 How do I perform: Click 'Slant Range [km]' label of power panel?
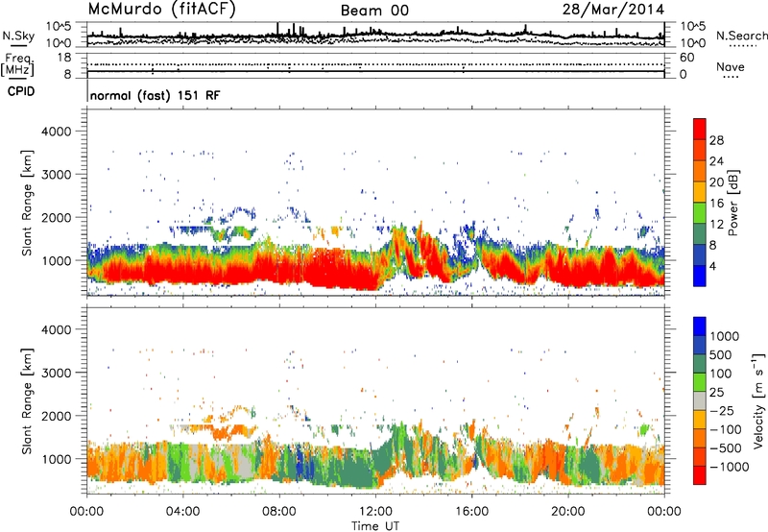click(27, 203)
